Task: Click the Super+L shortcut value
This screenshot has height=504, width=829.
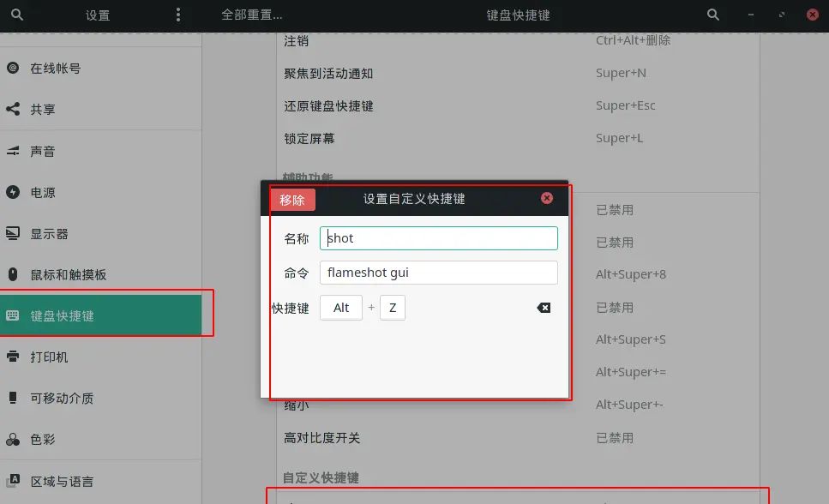Action: click(x=619, y=138)
